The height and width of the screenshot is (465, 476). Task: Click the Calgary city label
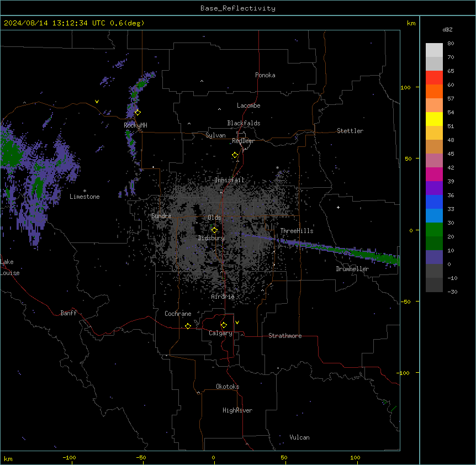coord(220,333)
